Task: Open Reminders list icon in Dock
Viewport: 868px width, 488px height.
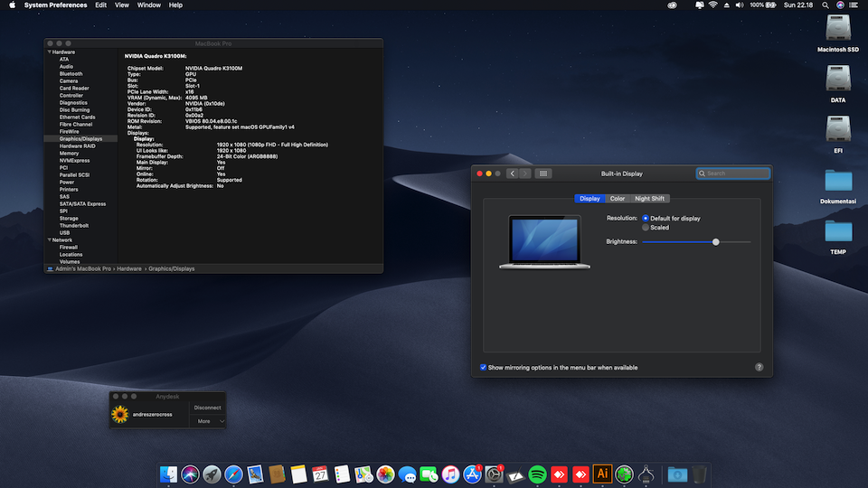Action: pos(342,474)
